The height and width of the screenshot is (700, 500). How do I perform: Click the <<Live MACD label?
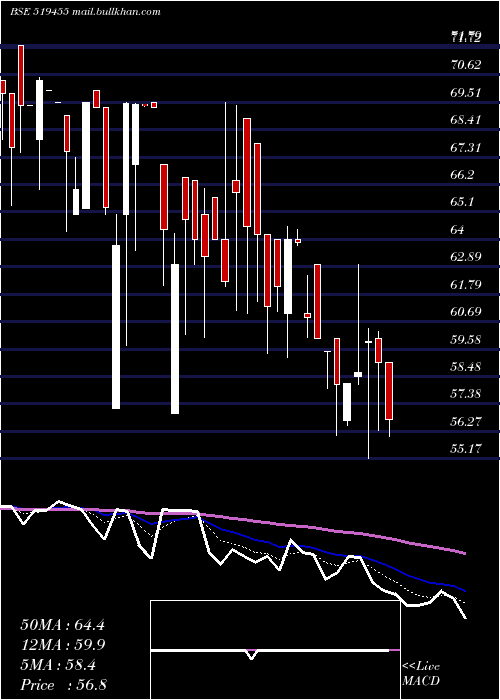click(421, 674)
